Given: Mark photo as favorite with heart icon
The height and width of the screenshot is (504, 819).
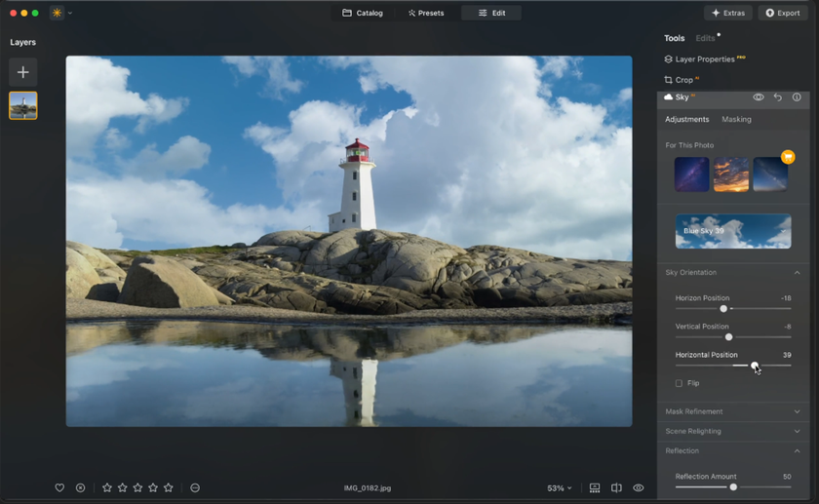Looking at the screenshot, I should [x=59, y=487].
